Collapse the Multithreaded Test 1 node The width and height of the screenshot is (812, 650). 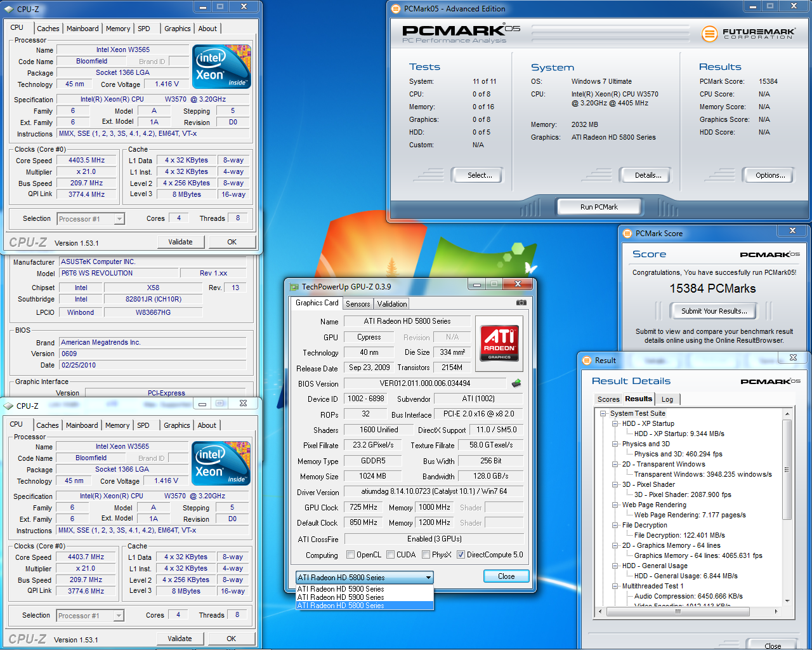click(x=615, y=587)
